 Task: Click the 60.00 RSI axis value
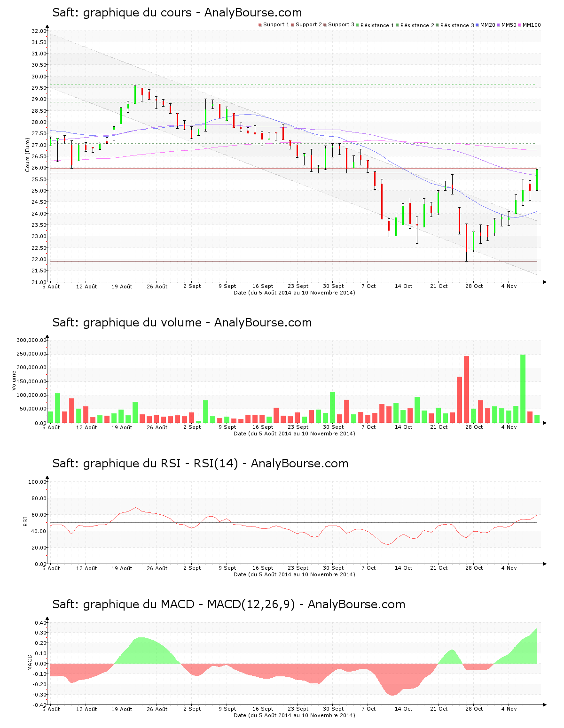(x=39, y=515)
